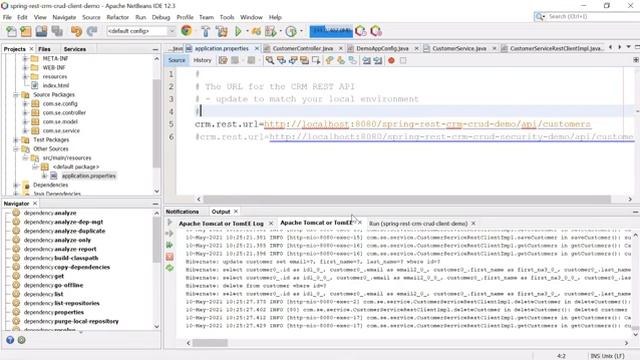Image resolution: width=640 pixels, height=360 pixels.
Task: Open the default config combo box
Action: click(141, 31)
